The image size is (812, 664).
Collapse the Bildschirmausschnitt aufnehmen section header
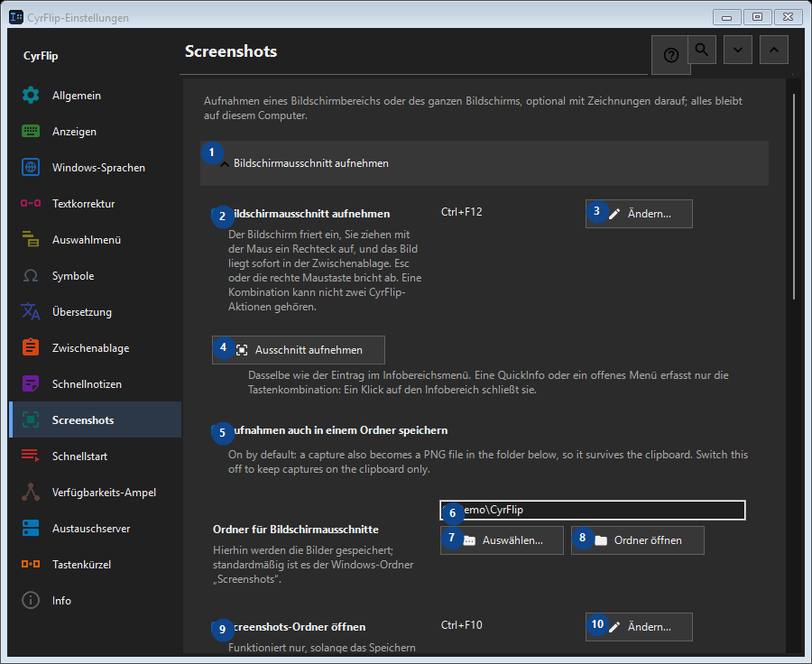tap(484, 163)
